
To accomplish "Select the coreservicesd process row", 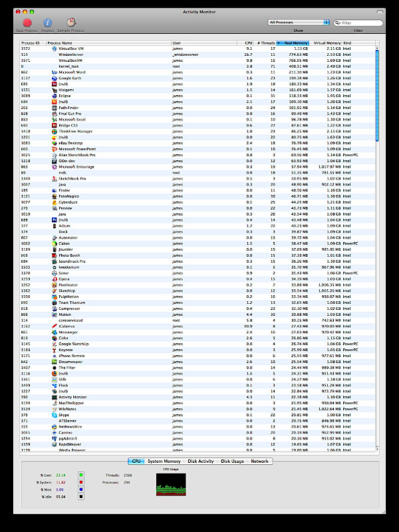I will click(x=198, y=321).
